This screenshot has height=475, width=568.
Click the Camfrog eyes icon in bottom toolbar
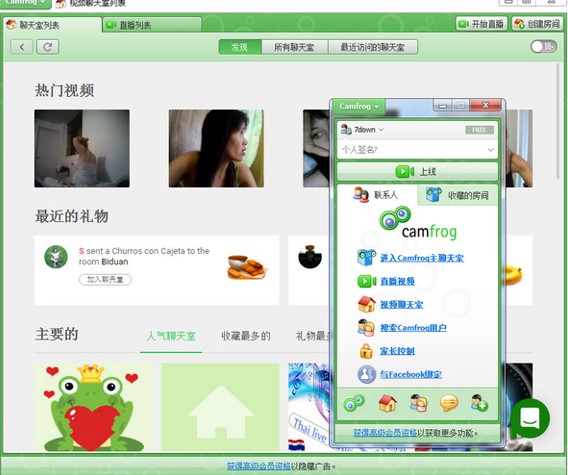[x=354, y=403]
